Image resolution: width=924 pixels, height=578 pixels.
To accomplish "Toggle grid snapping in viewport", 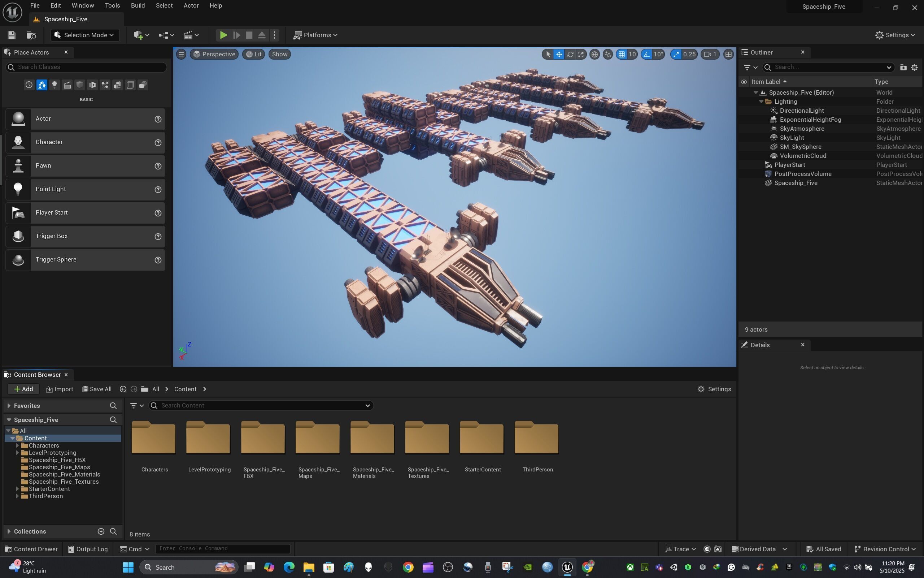I will pyautogui.click(x=622, y=54).
